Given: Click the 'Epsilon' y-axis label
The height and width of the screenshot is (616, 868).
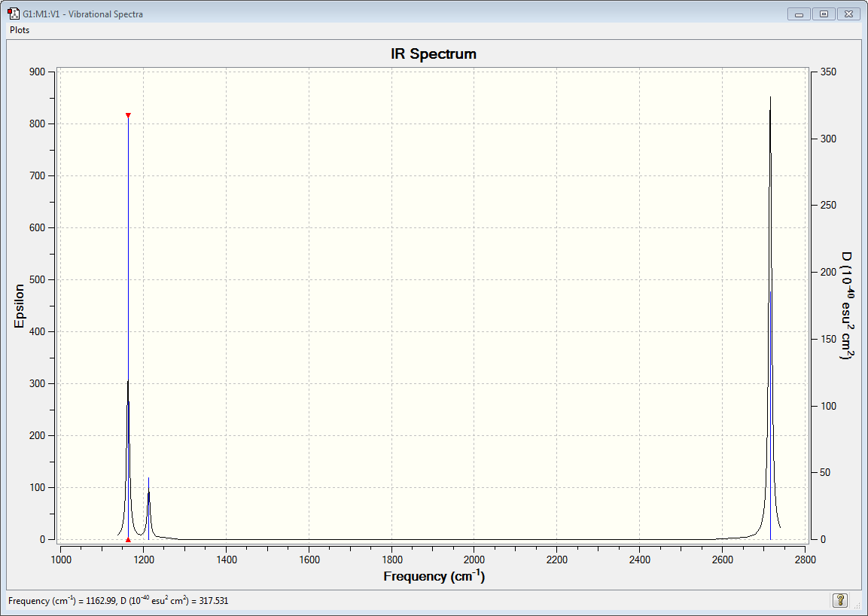Looking at the screenshot, I should (20, 306).
